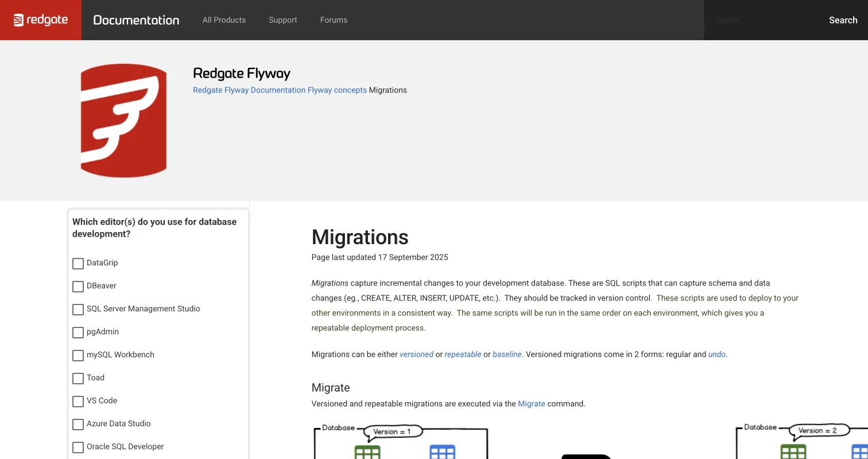The height and width of the screenshot is (459, 868).
Task: Click the Search button
Action: pyautogui.click(x=843, y=20)
